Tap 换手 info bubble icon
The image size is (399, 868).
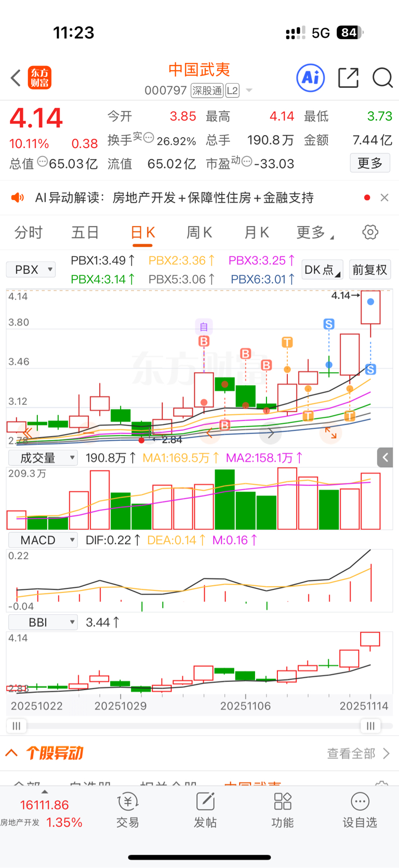click(x=149, y=137)
